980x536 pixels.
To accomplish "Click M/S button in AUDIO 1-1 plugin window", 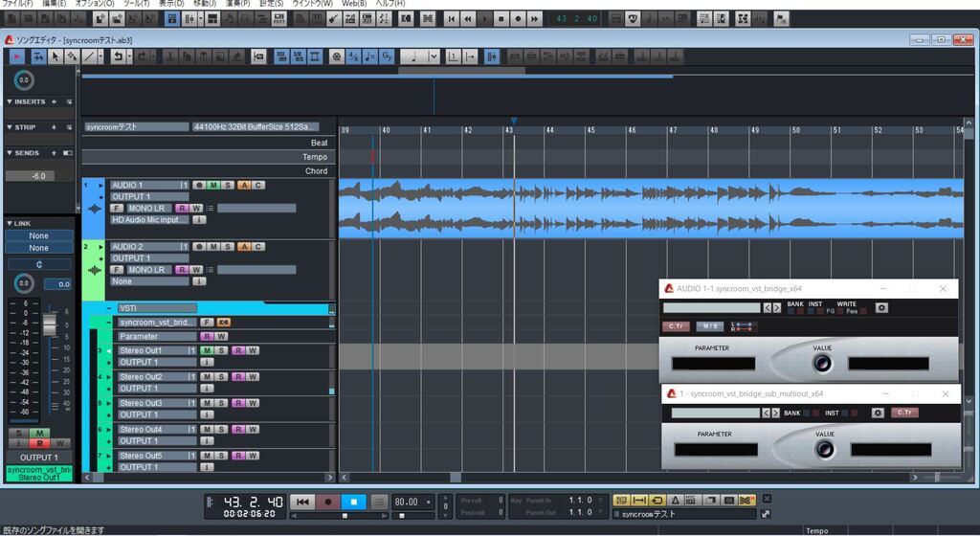I will tap(710, 326).
